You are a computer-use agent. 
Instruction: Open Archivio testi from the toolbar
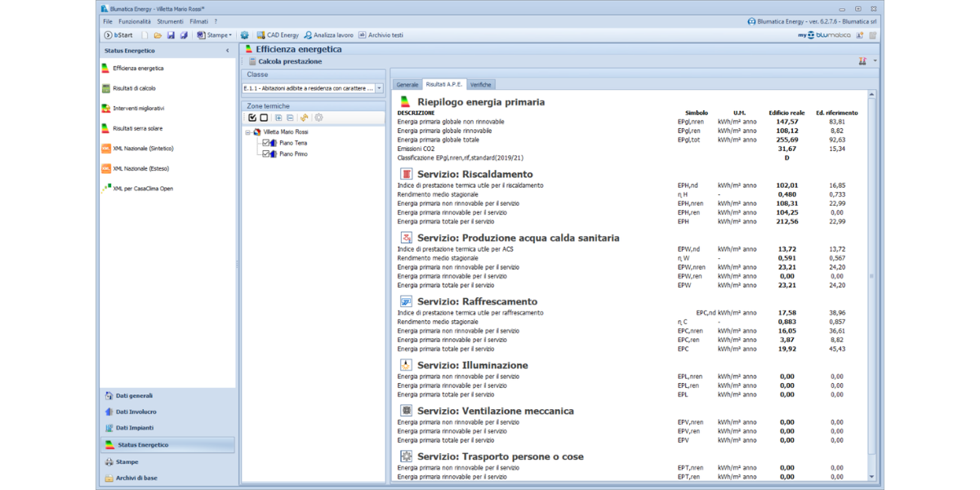tap(381, 35)
